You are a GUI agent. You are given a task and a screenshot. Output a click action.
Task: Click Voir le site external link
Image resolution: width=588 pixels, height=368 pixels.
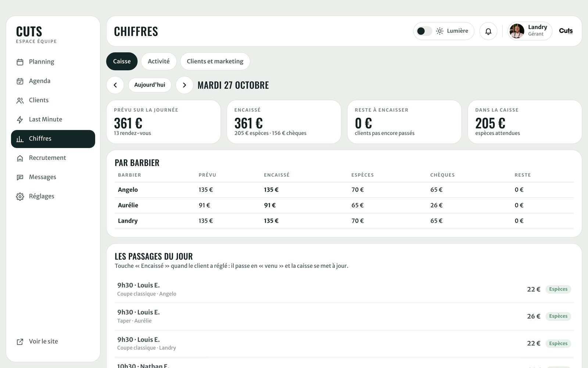click(x=53, y=342)
